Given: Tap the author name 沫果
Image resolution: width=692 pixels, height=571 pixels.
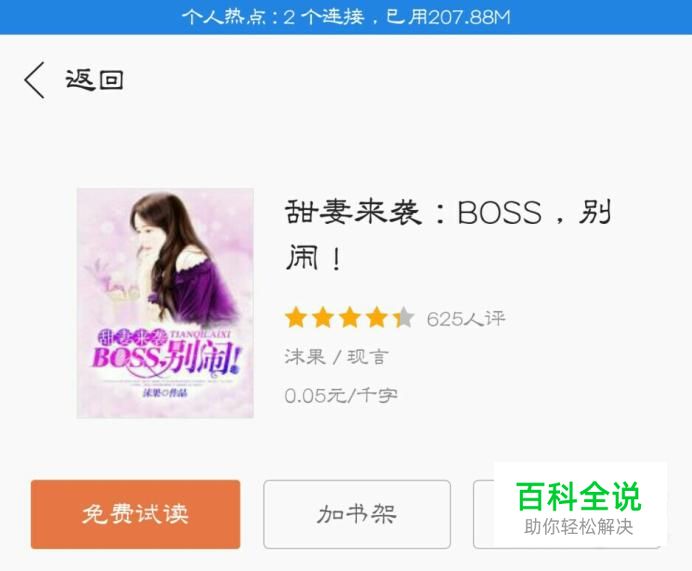Looking at the screenshot, I should 305,357.
